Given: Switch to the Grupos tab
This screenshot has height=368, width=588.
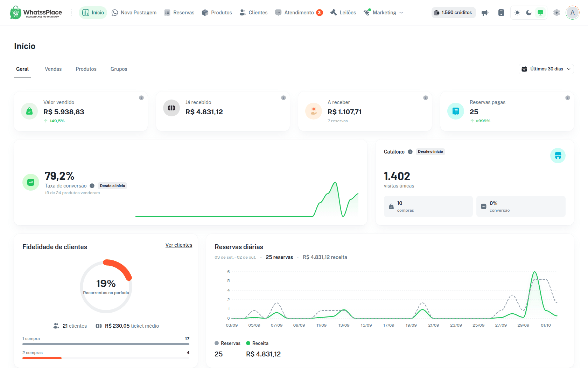Looking at the screenshot, I should tap(119, 69).
